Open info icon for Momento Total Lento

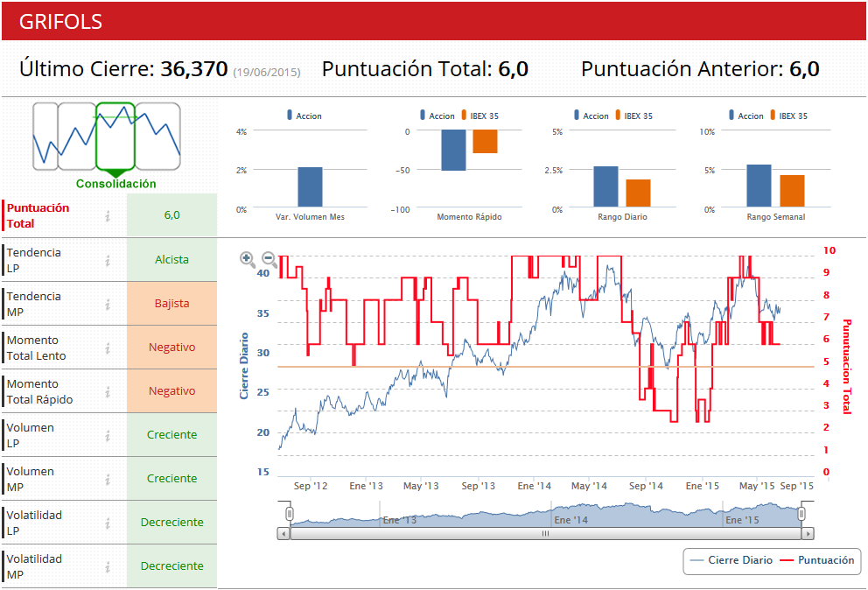108,348
